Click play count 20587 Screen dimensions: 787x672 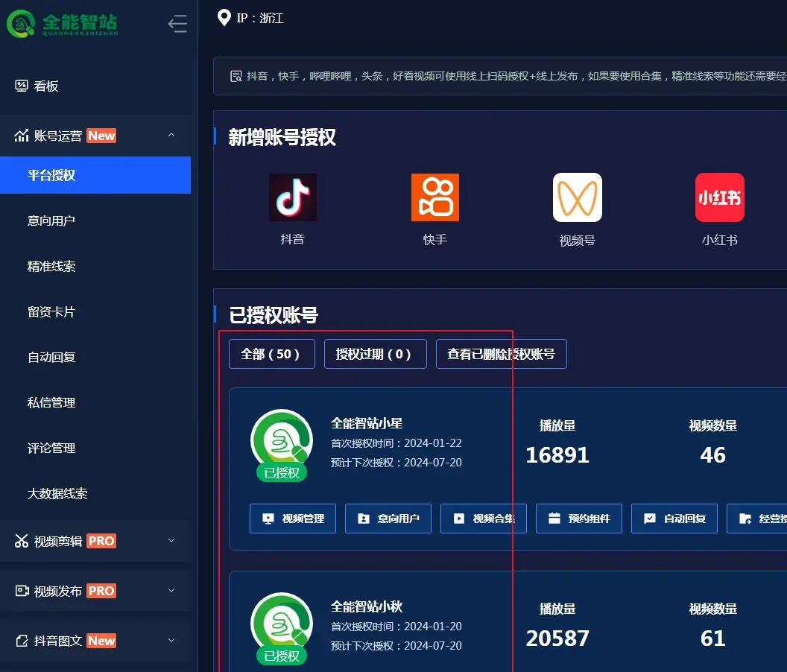557,638
